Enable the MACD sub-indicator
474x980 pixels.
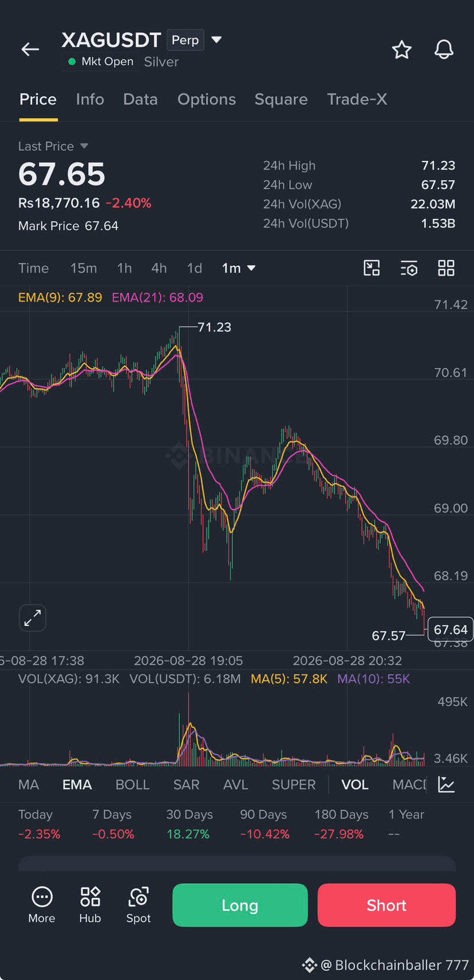point(409,785)
